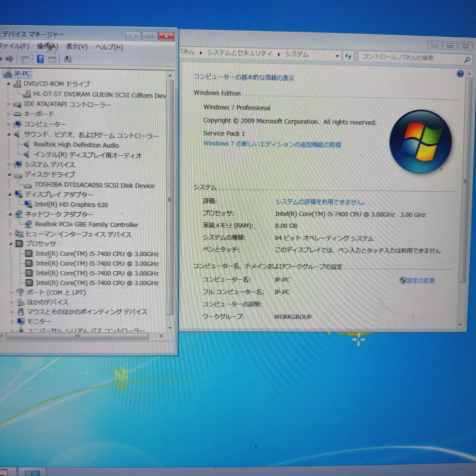This screenshot has height=476, width=476.
Task: Click the Device Manager horizontal scrollbar
Action: point(78,336)
